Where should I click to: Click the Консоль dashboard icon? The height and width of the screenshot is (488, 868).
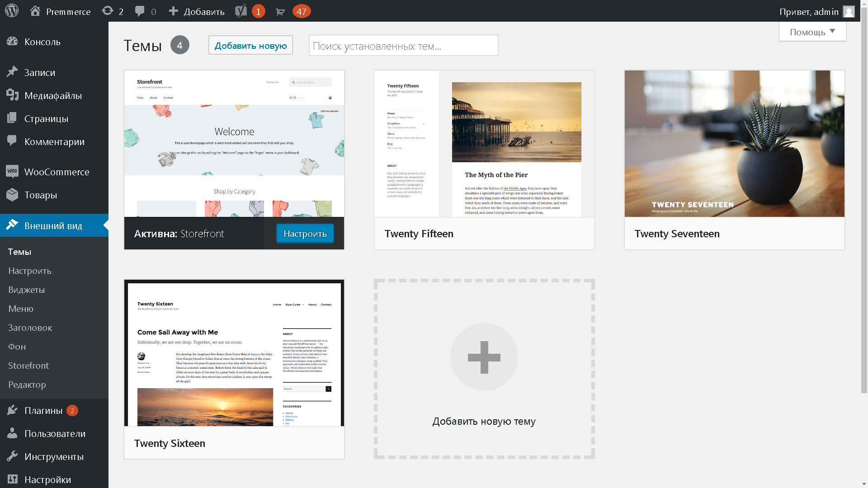(x=12, y=42)
